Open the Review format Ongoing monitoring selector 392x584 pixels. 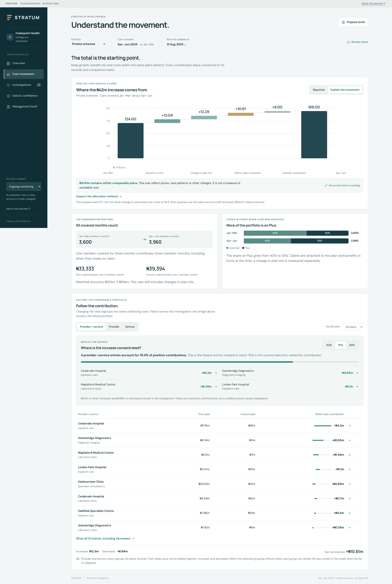coord(23,187)
